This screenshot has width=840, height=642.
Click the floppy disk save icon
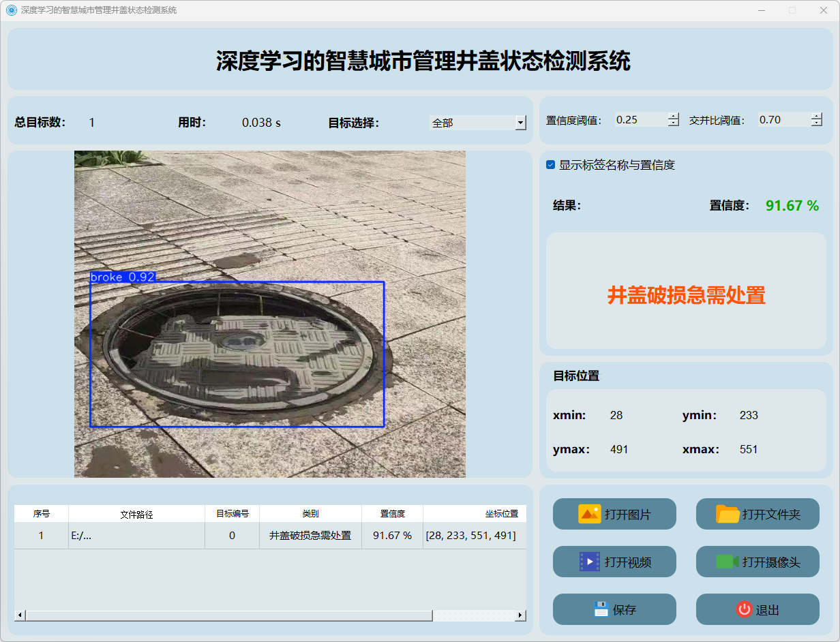coord(601,609)
